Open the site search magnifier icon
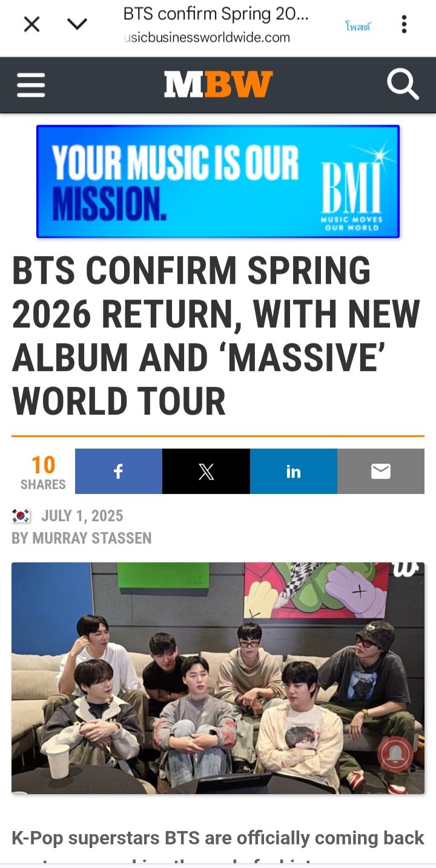 (403, 84)
